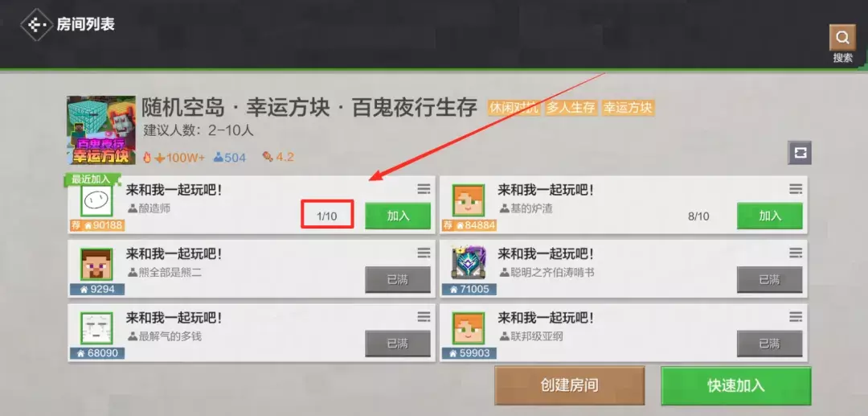Click the game cover thumbnail 百鬼夜行
This screenshot has width=868, height=416.
click(x=101, y=130)
